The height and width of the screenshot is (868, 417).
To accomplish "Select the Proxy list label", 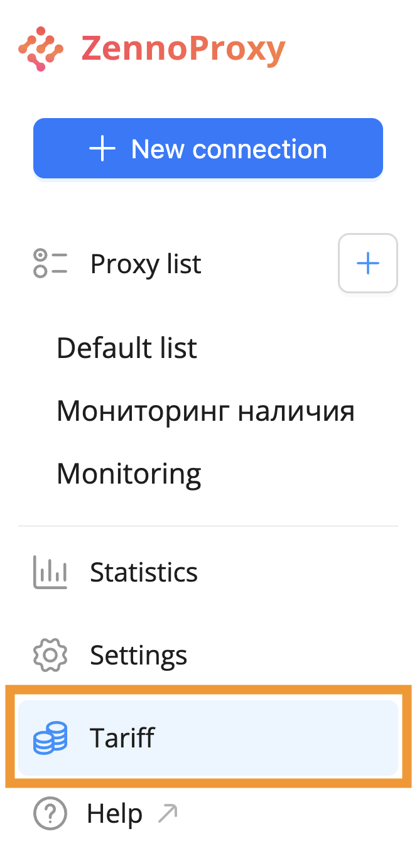I will click(x=146, y=264).
